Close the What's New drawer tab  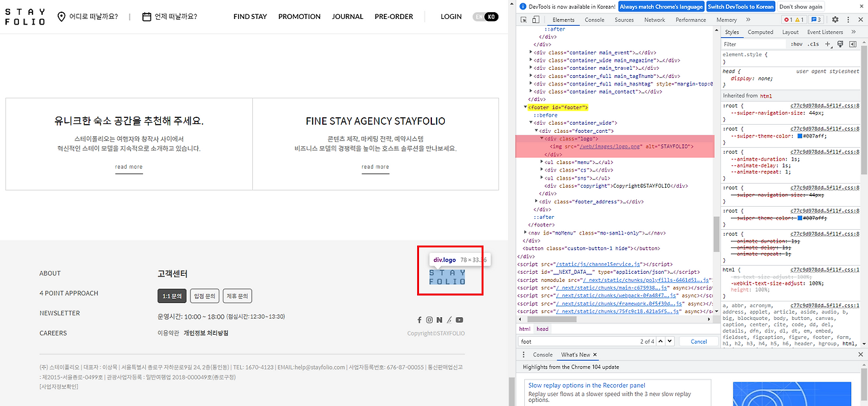click(x=596, y=354)
